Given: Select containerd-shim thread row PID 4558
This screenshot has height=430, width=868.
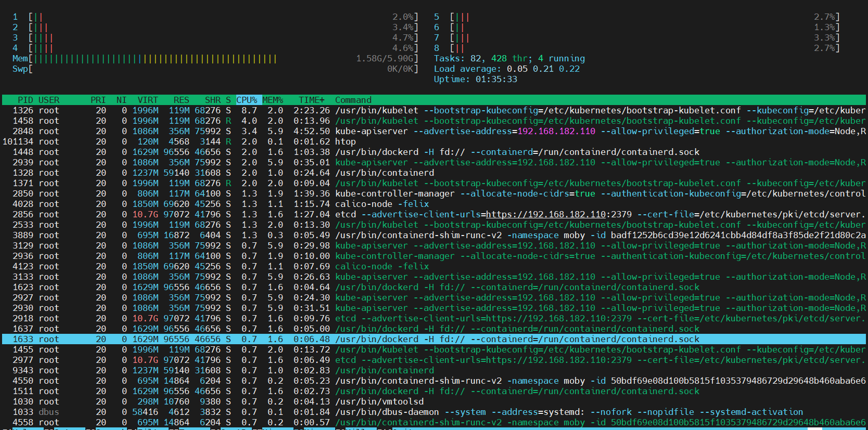Looking at the screenshot, I should point(434,422).
